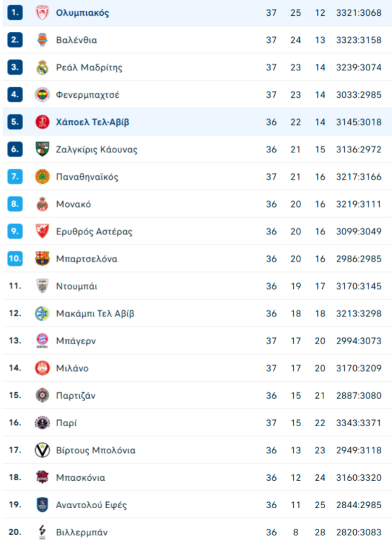Click the Olympiacos team logo
392x544 pixels.
42,13
